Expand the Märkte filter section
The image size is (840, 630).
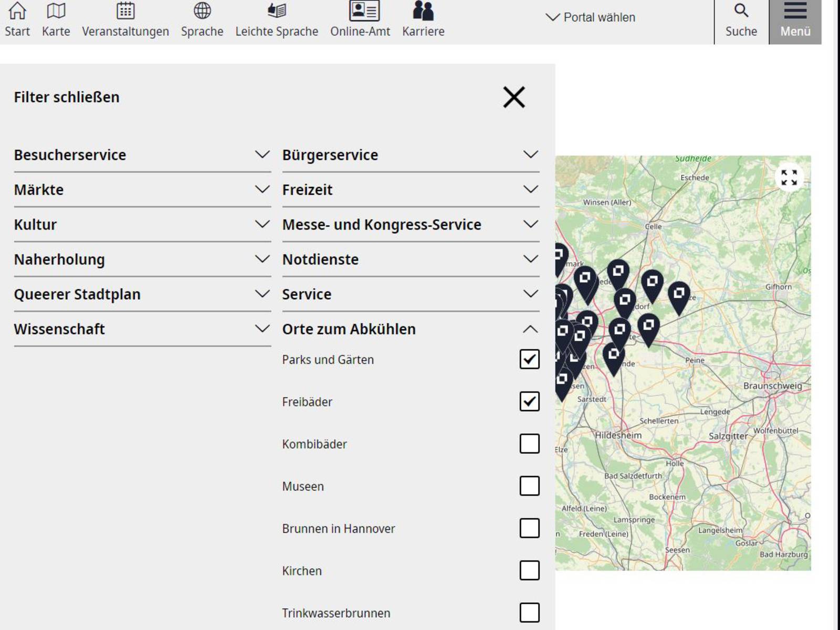[142, 190]
